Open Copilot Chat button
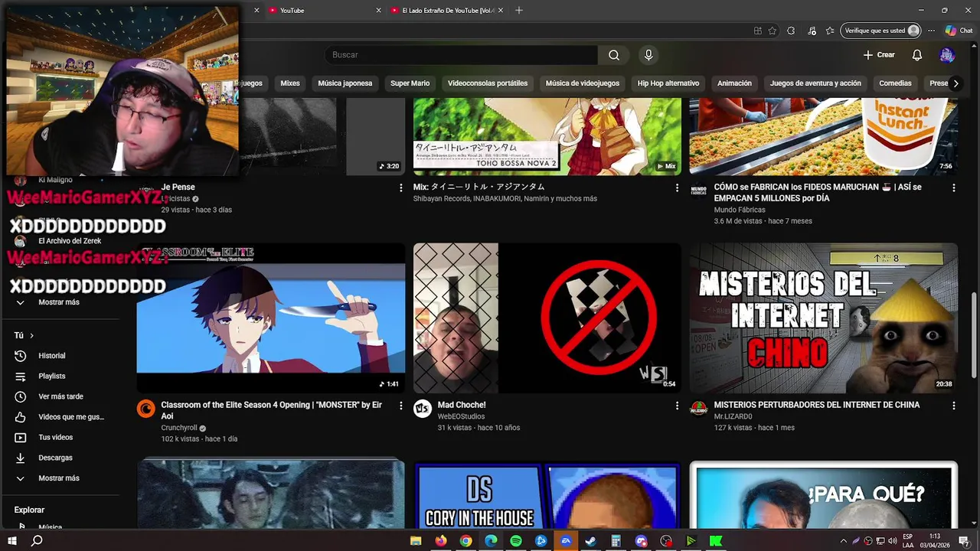The image size is (980, 551). coord(959,31)
